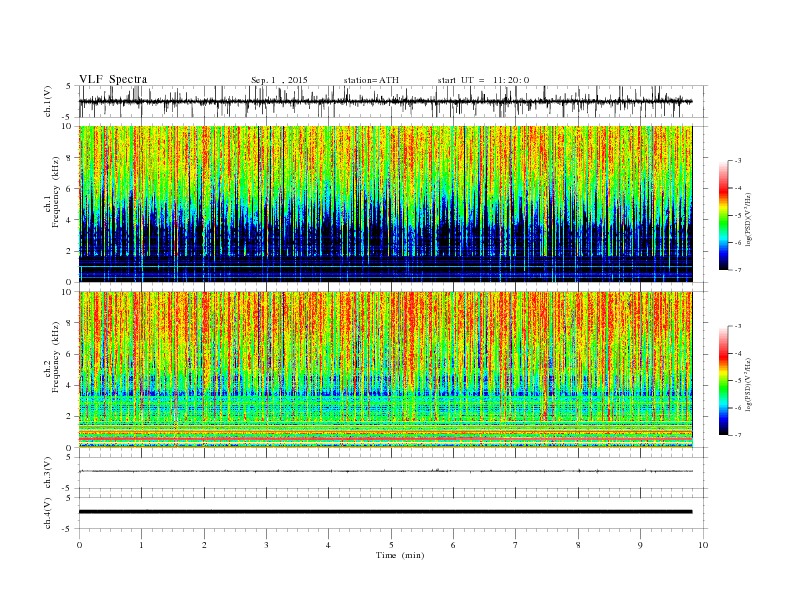Click the ch.3 waveform trace
This screenshot has height=612, width=792.
[x=385, y=471]
